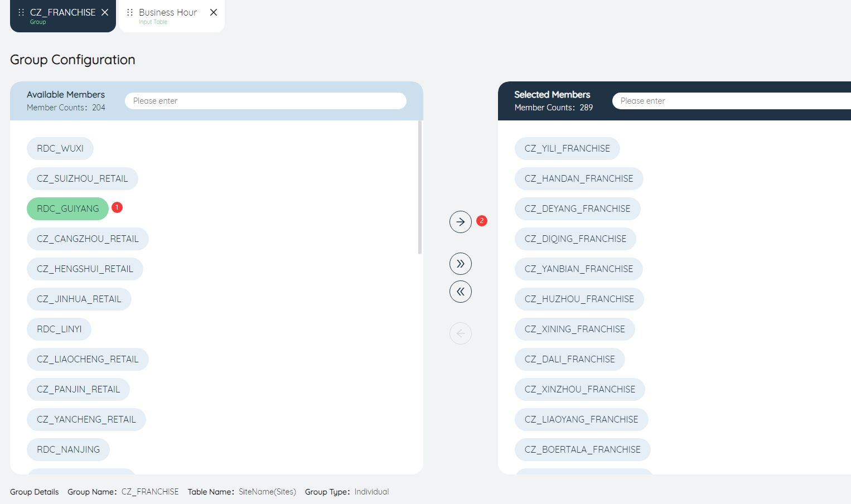This screenshot has height=504, width=851.
Task: Select CZ_DALI_FRANCHISE in selected list
Action: [570, 359]
